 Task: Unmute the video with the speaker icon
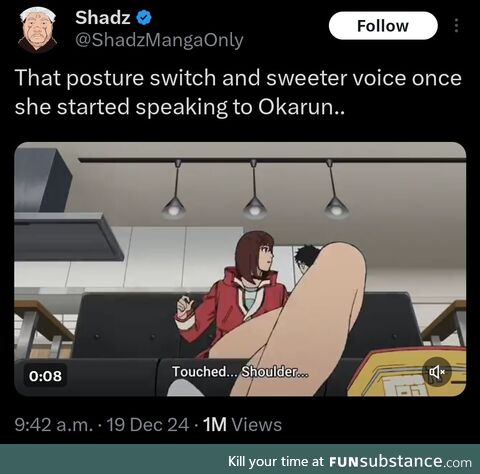coord(437,371)
